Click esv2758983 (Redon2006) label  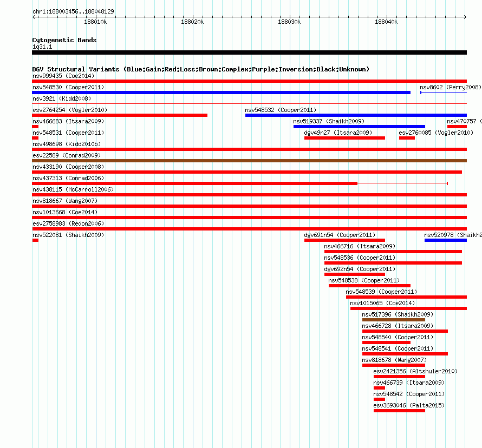(68, 223)
